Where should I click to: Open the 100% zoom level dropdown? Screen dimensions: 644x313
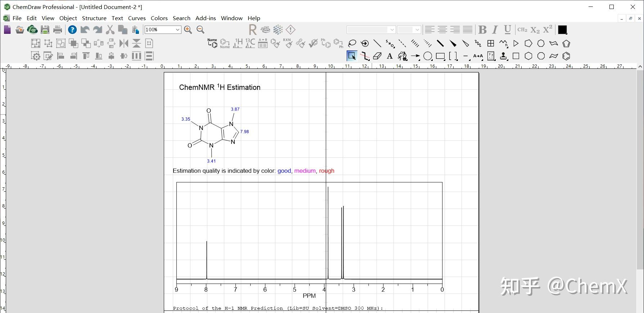[x=177, y=30]
